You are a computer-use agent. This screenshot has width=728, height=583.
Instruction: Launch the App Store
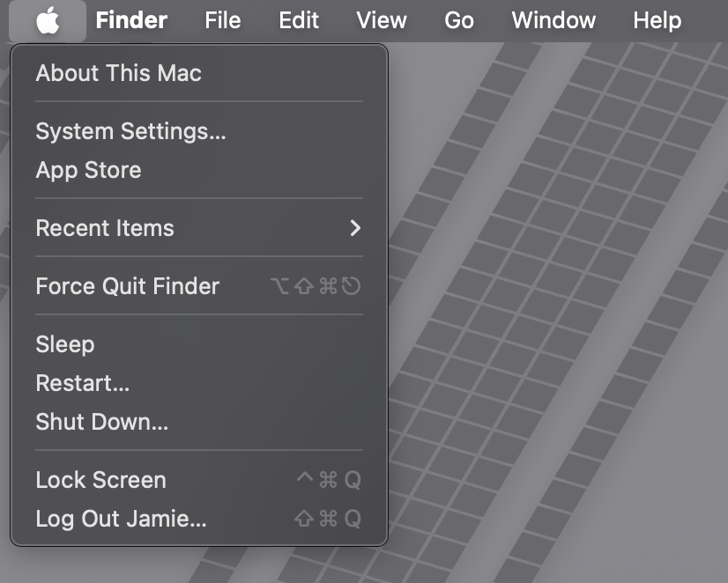tap(88, 171)
